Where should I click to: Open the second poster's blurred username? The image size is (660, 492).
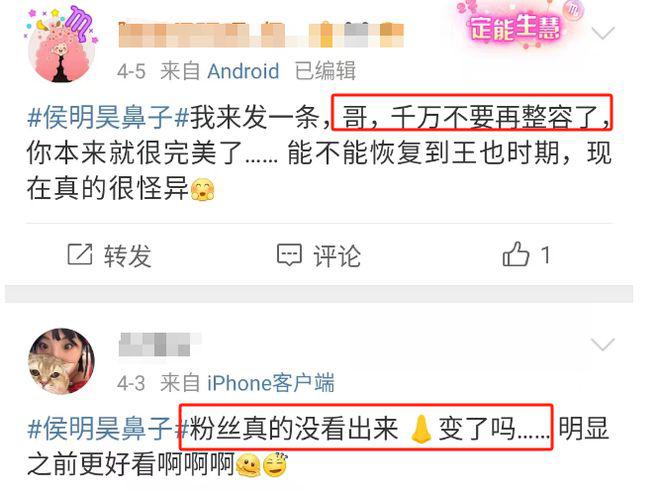pos(160,345)
